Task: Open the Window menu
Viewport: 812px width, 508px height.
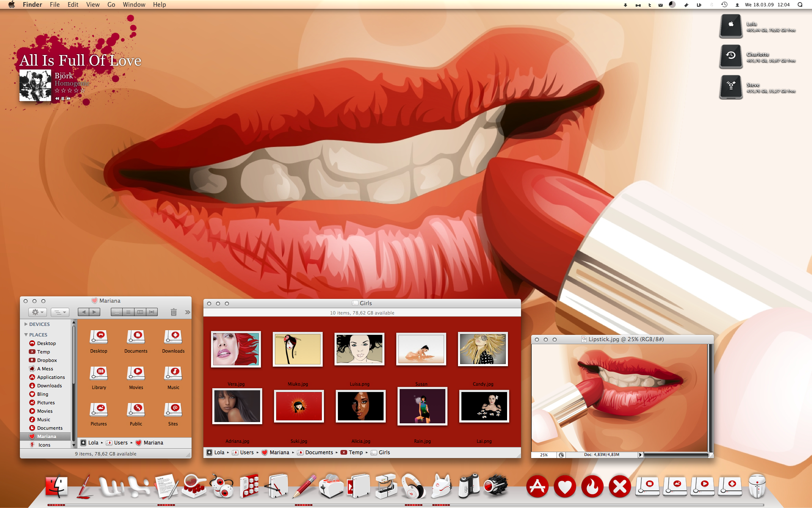Action: pyautogui.click(x=134, y=5)
